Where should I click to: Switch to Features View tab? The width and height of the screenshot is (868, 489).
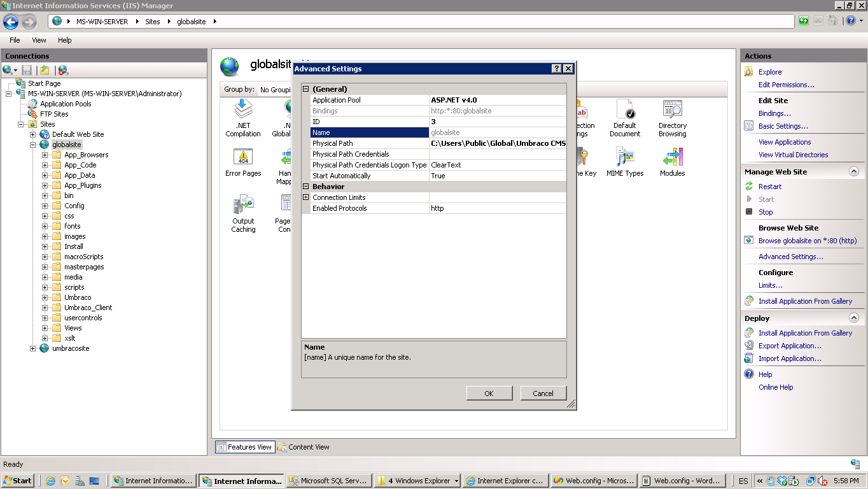[x=244, y=447]
